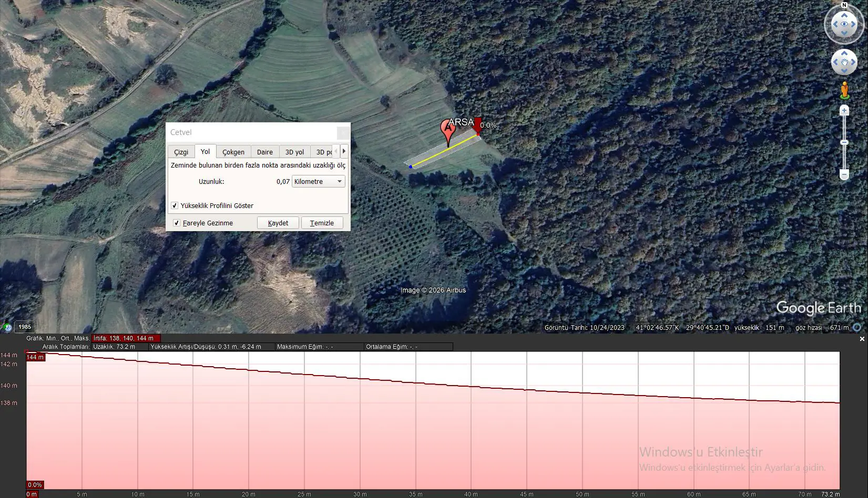Toggle Yükseklik Profilini Göster checkbox
Screen dimensions: 868x498
[x=175, y=205]
